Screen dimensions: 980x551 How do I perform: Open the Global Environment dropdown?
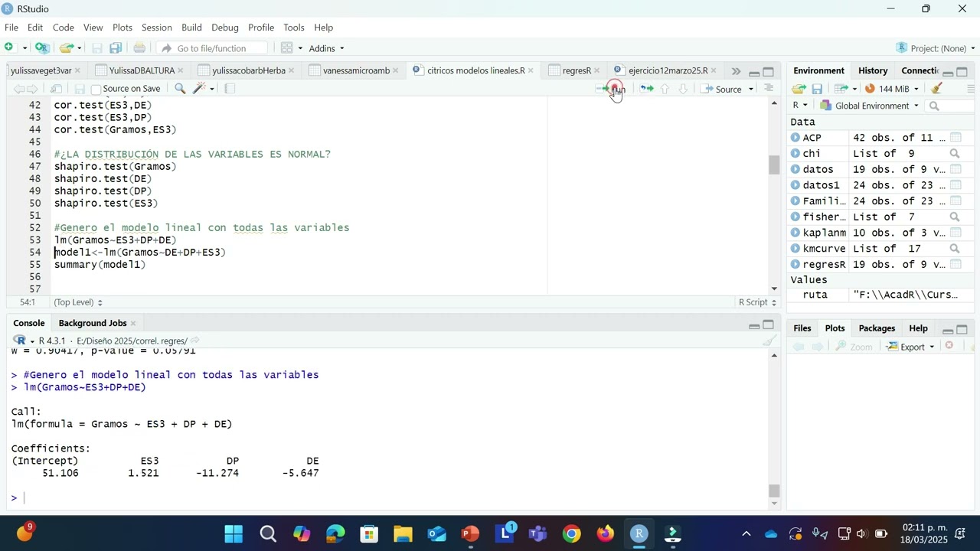pos(869,106)
